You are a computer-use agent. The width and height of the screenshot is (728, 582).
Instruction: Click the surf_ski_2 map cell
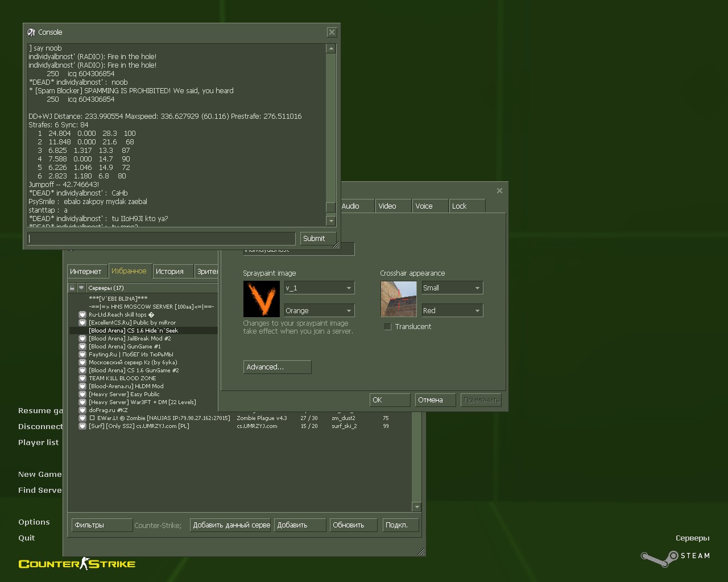(345, 426)
